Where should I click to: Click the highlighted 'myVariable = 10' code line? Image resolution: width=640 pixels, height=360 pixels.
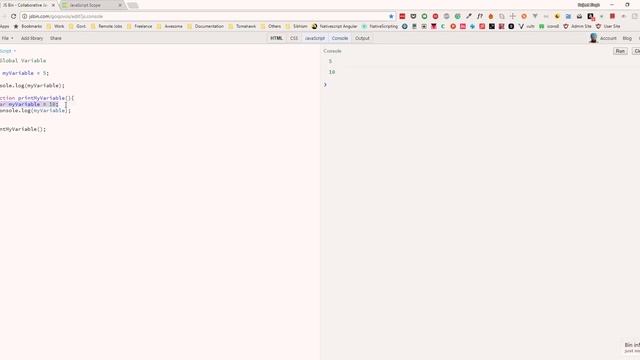(29, 104)
